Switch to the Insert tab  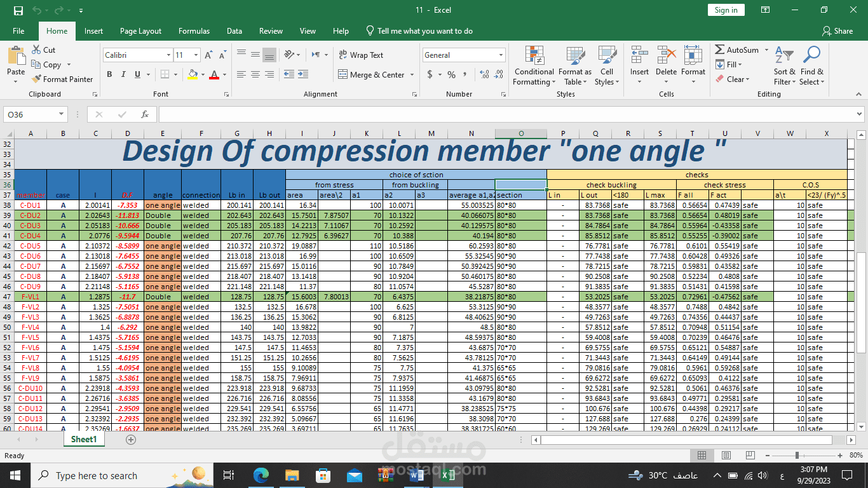click(93, 30)
